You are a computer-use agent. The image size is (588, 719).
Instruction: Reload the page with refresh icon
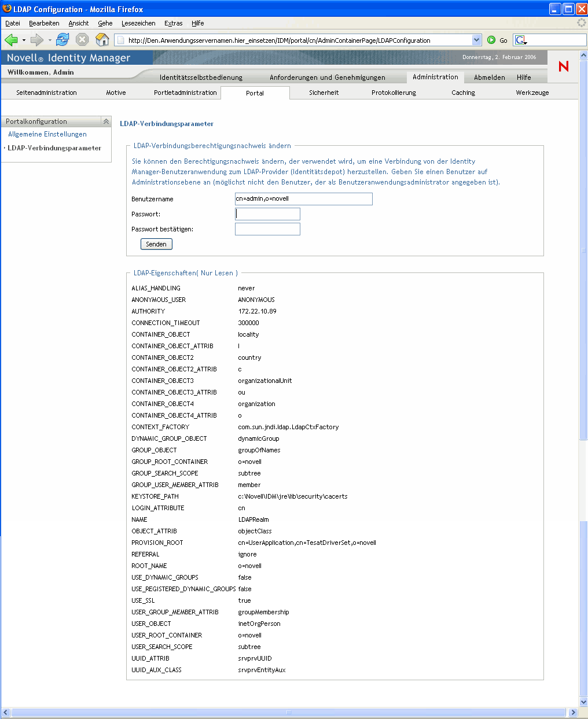pos(63,40)
